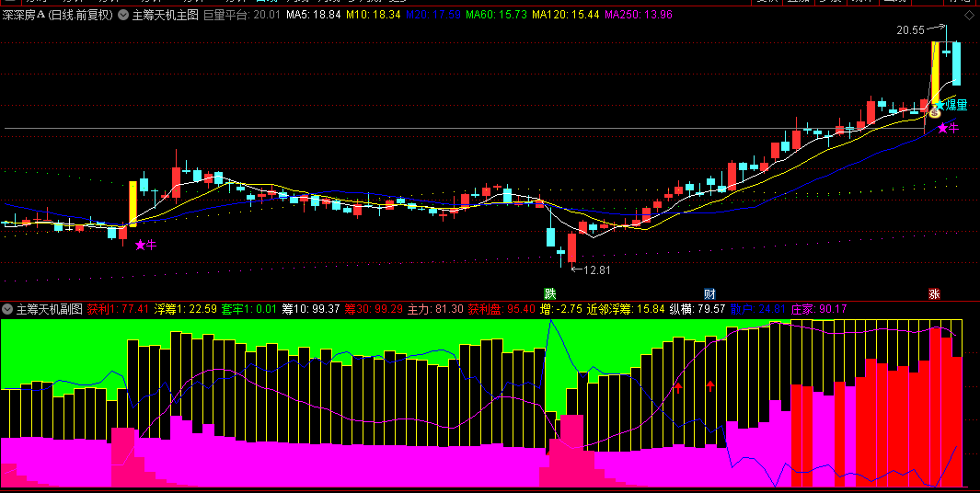Click the left red up-arrow in the sub chart
The width and height of the screenshot is (980, 493).
tap(678, 388)
